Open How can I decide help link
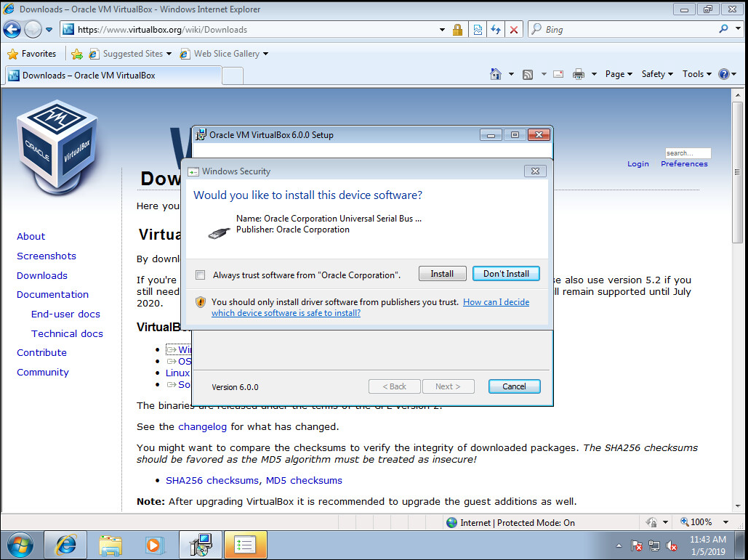 pos(370,307)
